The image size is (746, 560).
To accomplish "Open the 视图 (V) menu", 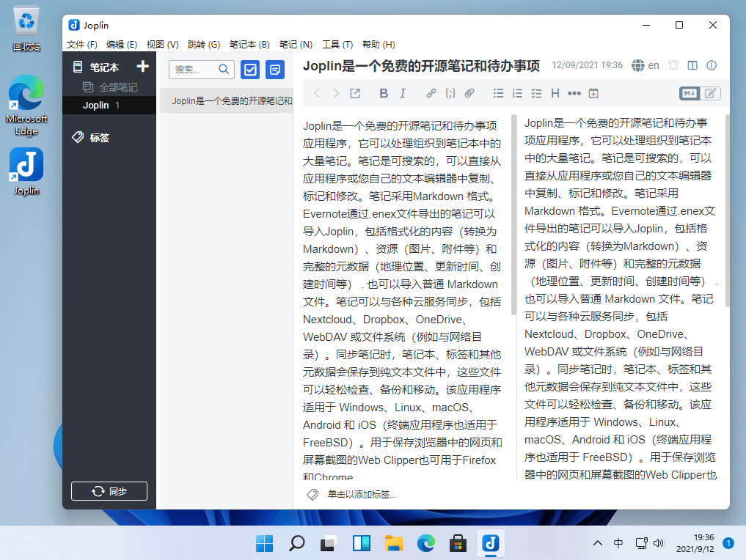I will (x=162, y=44).
